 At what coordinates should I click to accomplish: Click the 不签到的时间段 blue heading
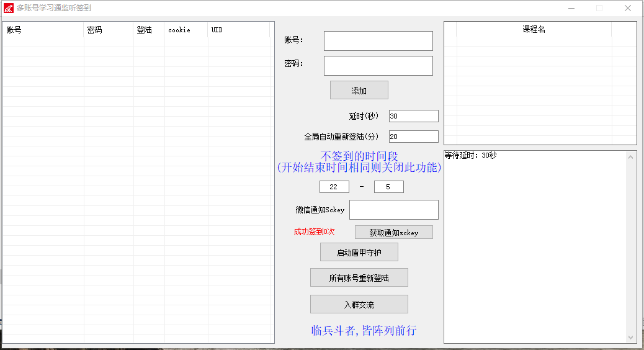[359, 156]
